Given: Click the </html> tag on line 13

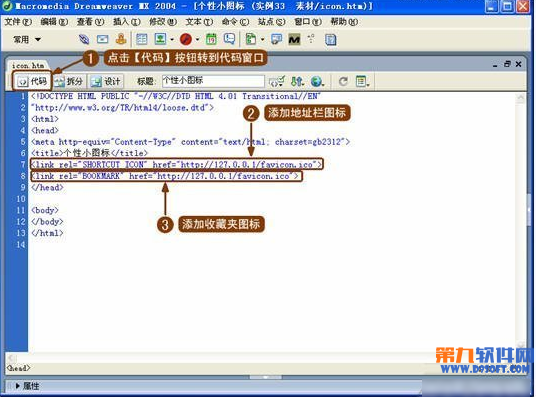Looking at the screenshot, I should click(x=47, y=233).
